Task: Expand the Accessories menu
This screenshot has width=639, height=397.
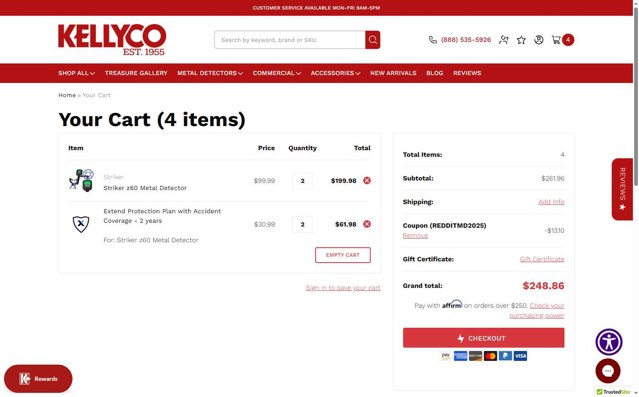Action: pyautogui.click(x=335, y=73)
